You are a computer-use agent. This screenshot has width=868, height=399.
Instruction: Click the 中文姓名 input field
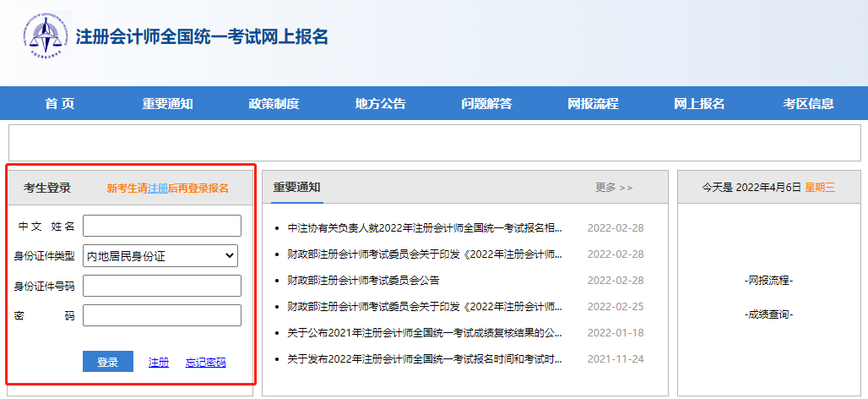(x=161, y=226)
